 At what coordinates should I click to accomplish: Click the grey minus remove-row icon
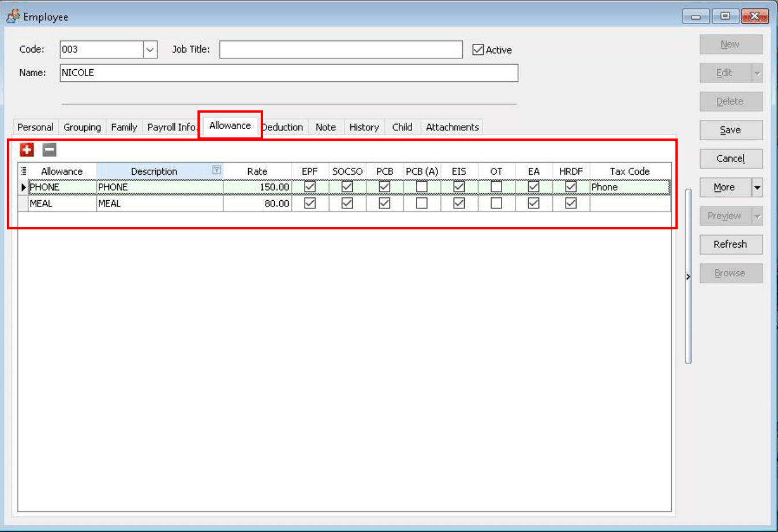click(x=50, y=150)
